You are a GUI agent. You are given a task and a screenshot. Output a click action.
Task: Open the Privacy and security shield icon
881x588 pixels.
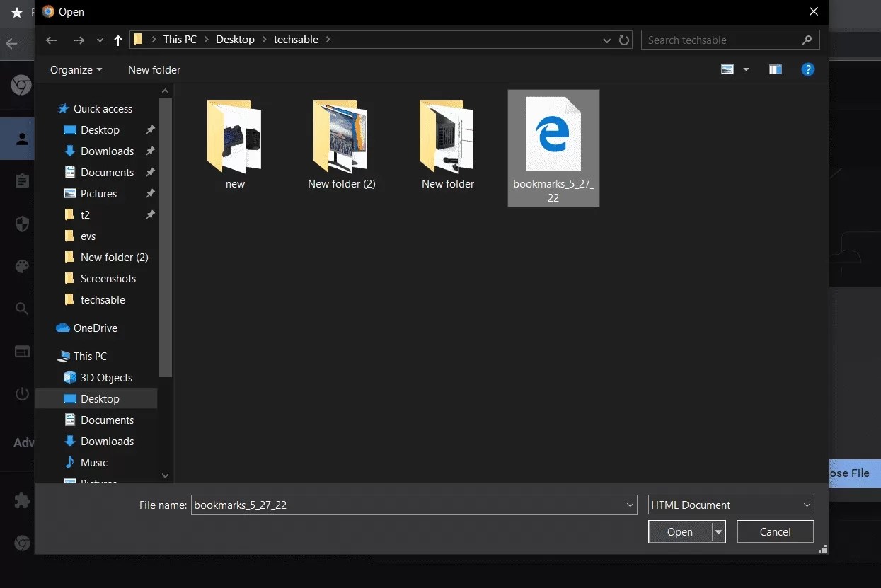tap(21, 224)
